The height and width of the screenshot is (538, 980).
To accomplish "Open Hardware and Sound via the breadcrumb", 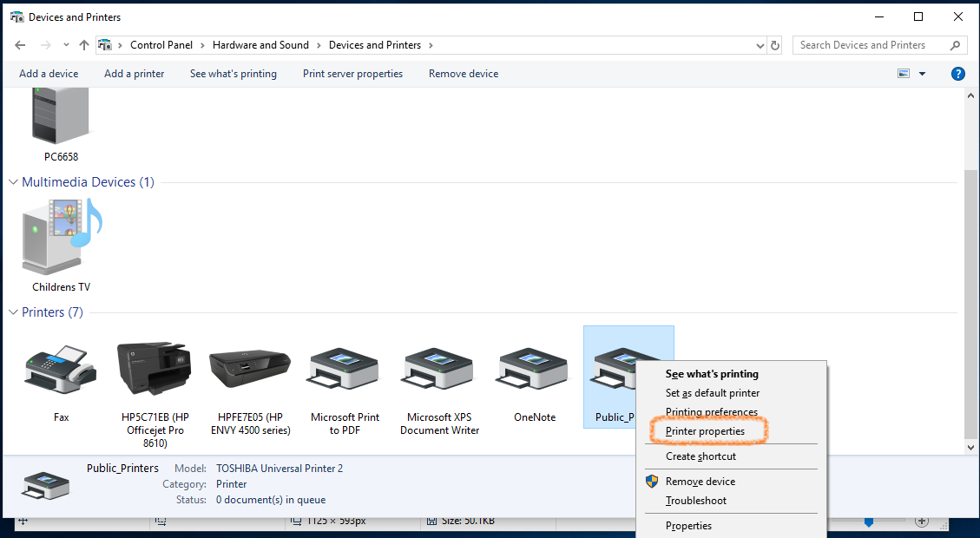I will pyautogui.click(x=260, y=44).
